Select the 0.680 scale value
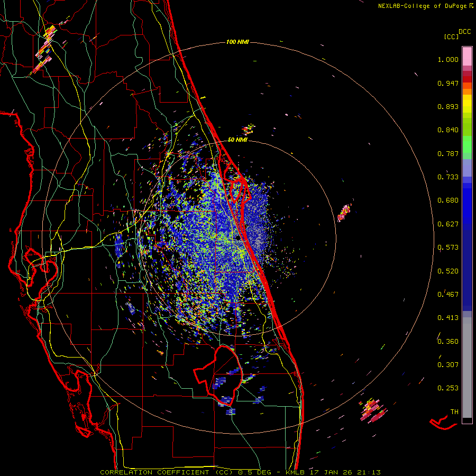Viewport: 476px width, 476px height. point(448,200)
